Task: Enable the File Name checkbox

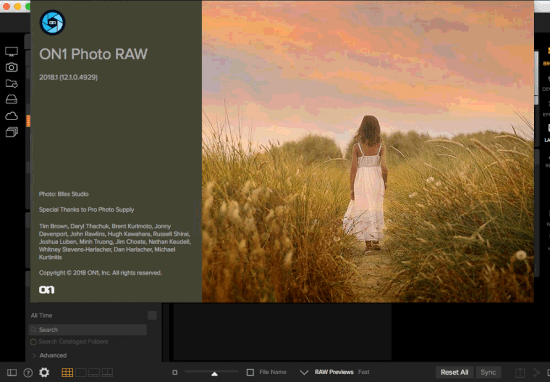Action: pyautogui.click(x=250, y=372)
